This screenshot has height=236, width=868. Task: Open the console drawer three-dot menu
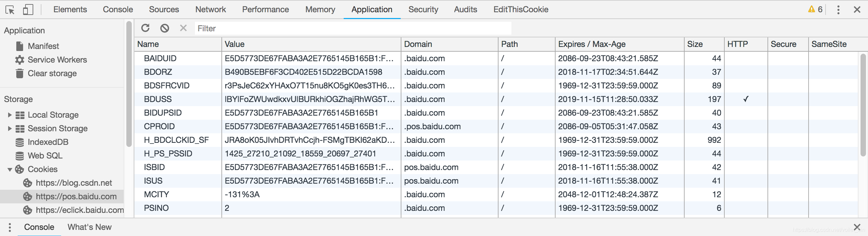point(10,227)
